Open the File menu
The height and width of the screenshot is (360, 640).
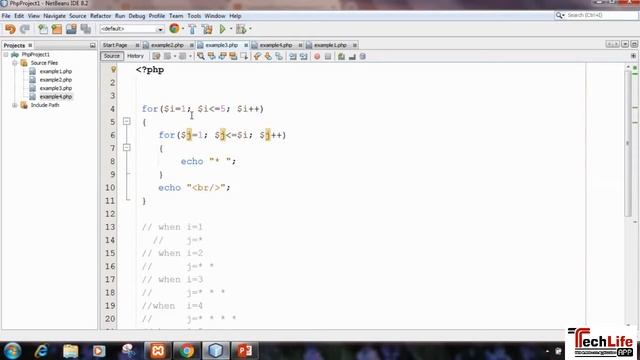pos(6,16)
